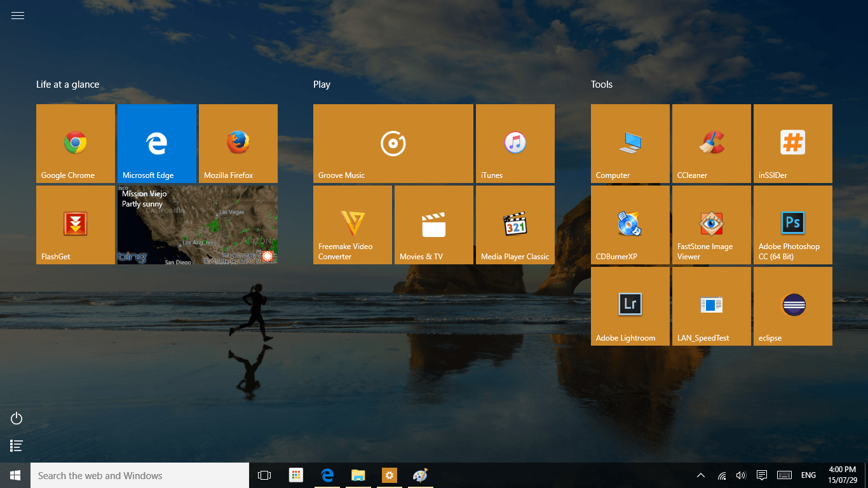Open the inSSIDer tile
868x488 pixels.
coord(792,144)
